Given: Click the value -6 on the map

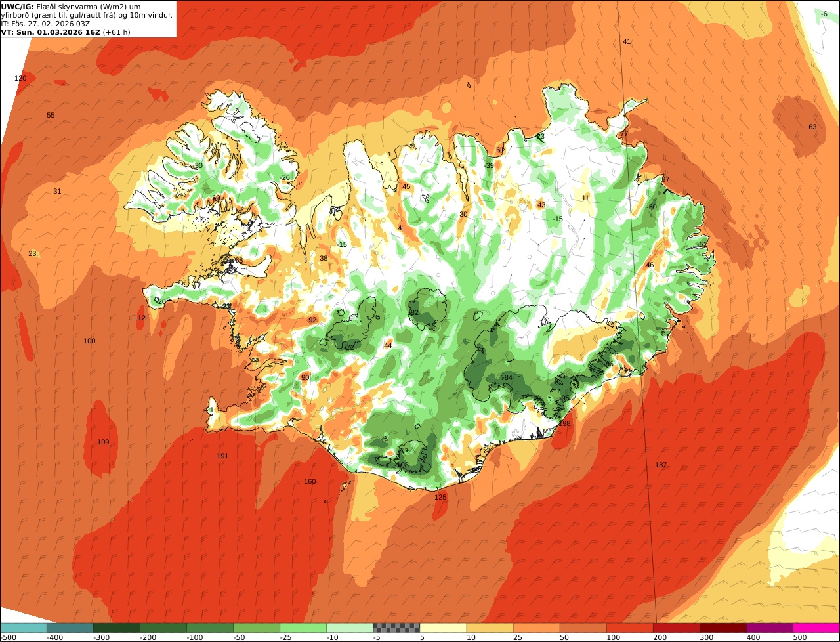Looking at the screenshot, I should click(824, 14).
